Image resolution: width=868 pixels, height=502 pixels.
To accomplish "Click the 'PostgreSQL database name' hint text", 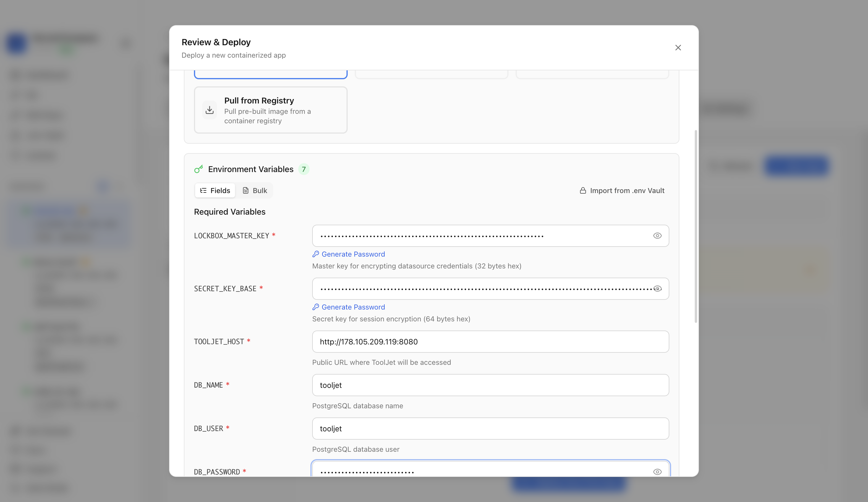I will [357, 406].
